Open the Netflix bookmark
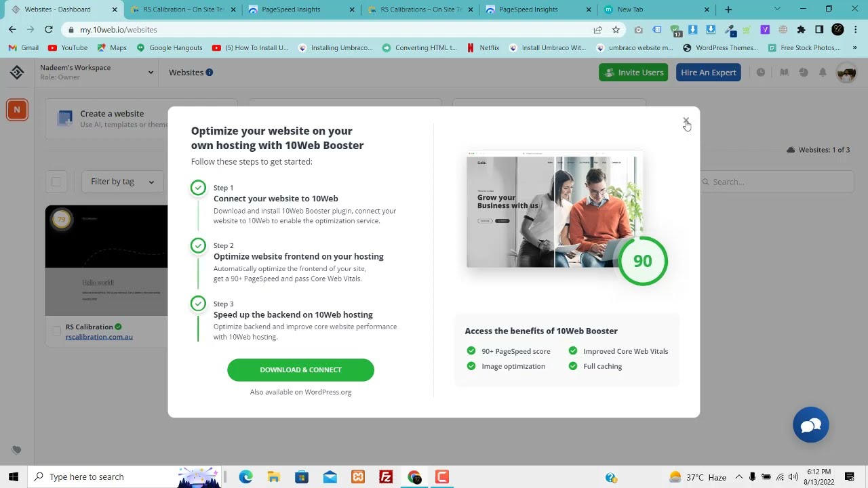The image size is (868, 488). point(483,48)
